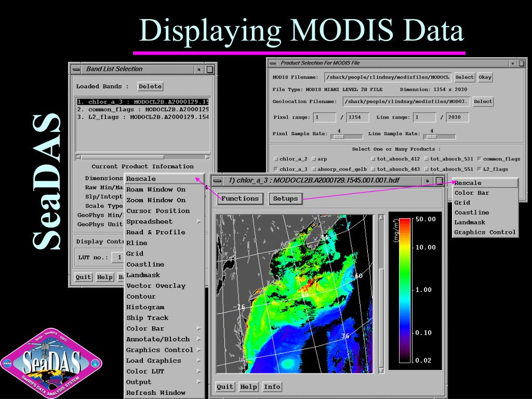Click the SeaDAS logo badge
The height and width of the screenshot is (399, 532).
[x=50, y=362]
